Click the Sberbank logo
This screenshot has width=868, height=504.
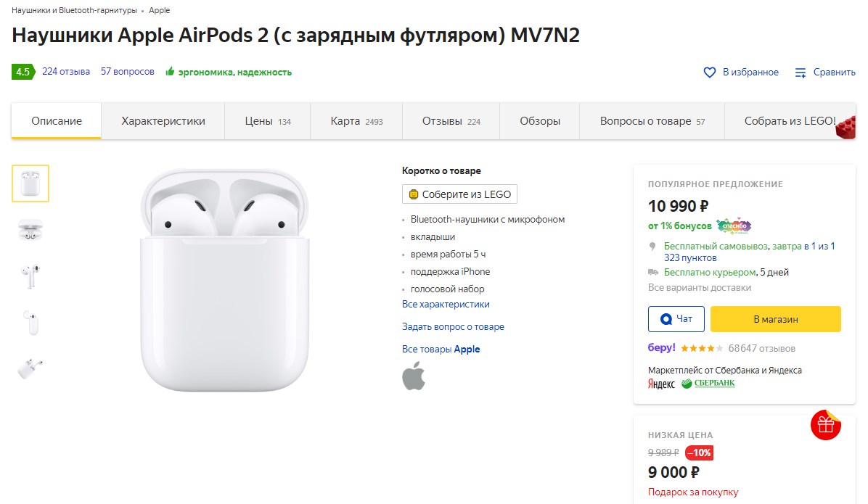pyautogui.click(x=708, y=384)
